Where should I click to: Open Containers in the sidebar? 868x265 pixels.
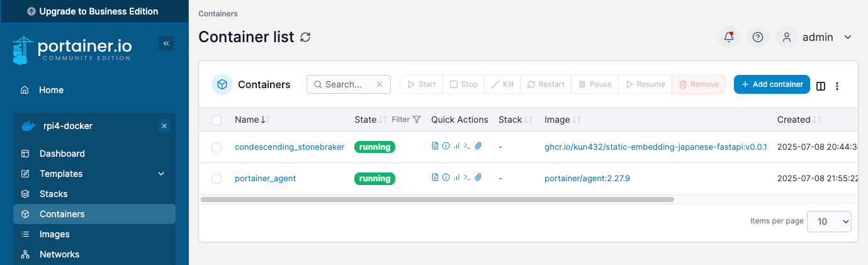tap(94, 214)
